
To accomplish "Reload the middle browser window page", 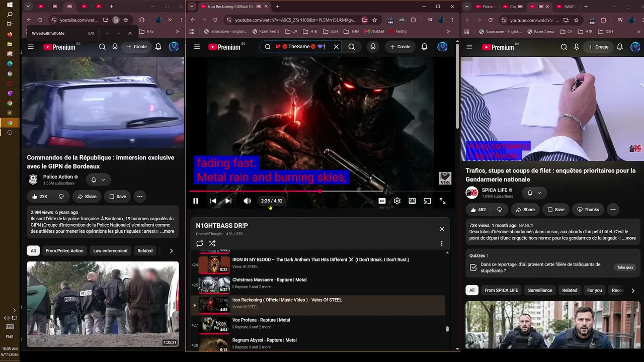I will coord(215,20).
